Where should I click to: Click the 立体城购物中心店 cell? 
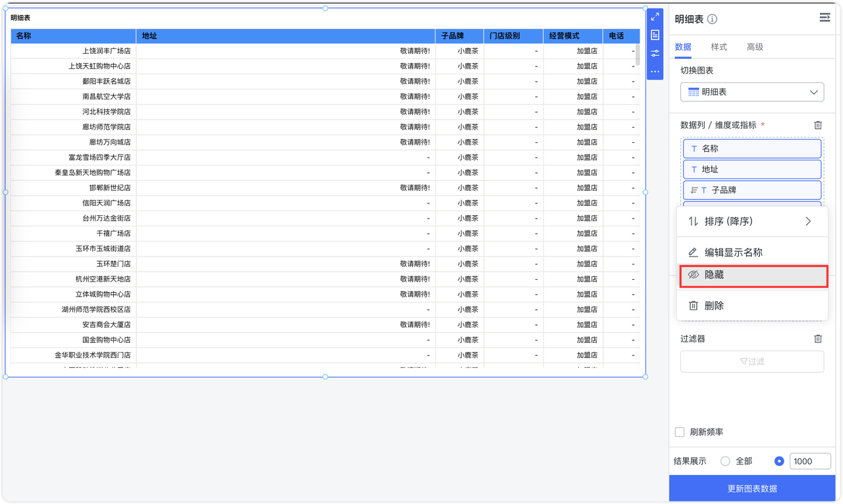[x=73, y=294]
